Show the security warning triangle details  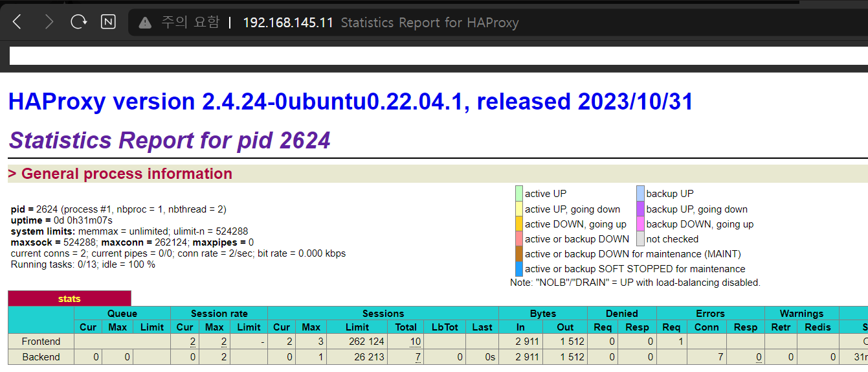point(146,23)
